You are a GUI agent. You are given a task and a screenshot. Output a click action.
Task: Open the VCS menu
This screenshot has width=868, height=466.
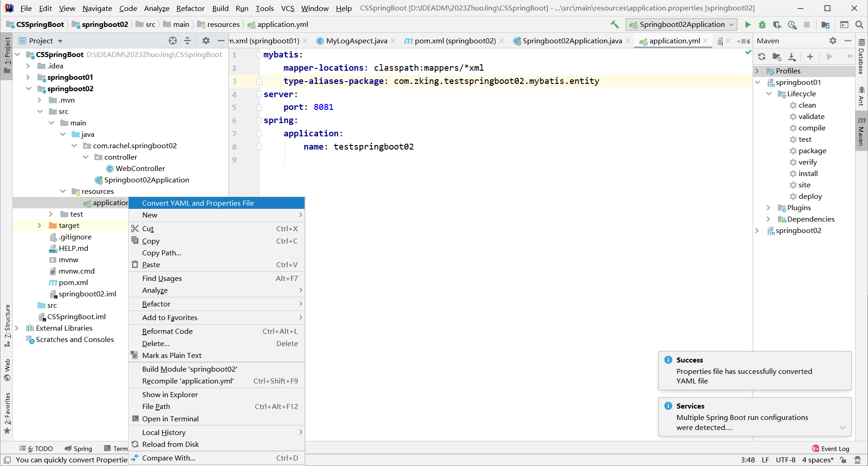coord(287,8)
